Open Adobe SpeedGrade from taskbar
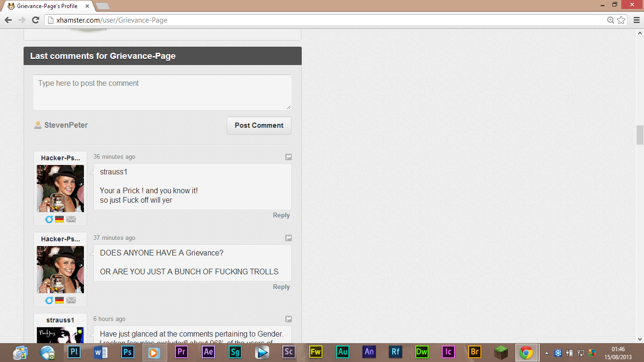 click(x=235, y=352)
